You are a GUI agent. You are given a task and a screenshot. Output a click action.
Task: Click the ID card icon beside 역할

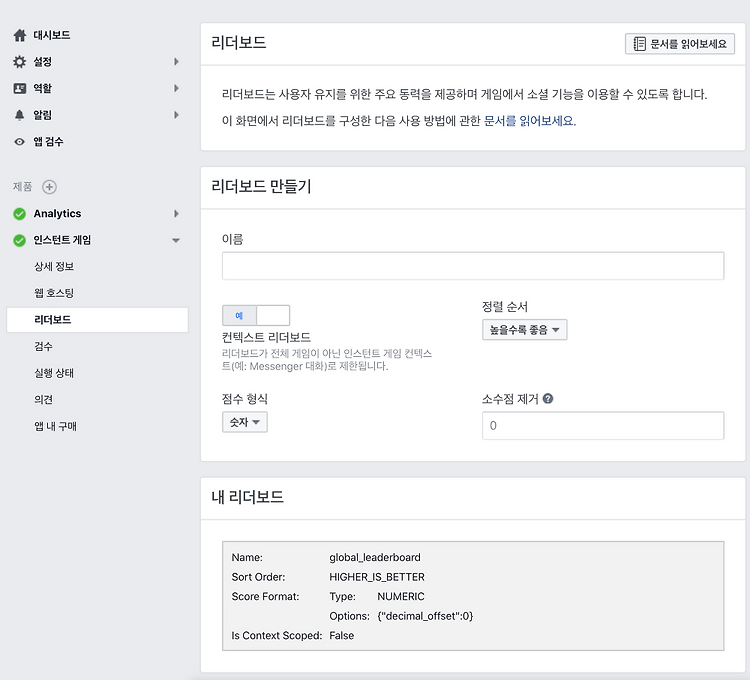click(x=20, y=88)
